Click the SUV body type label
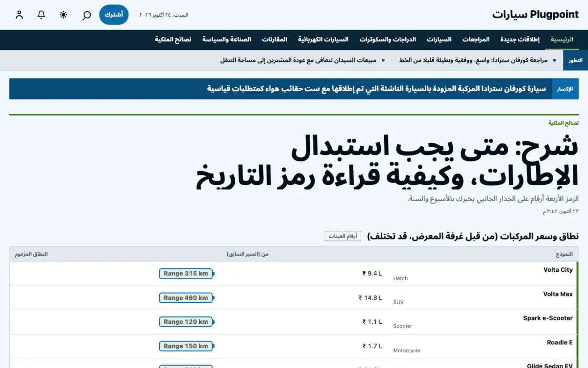 (398, 302)
